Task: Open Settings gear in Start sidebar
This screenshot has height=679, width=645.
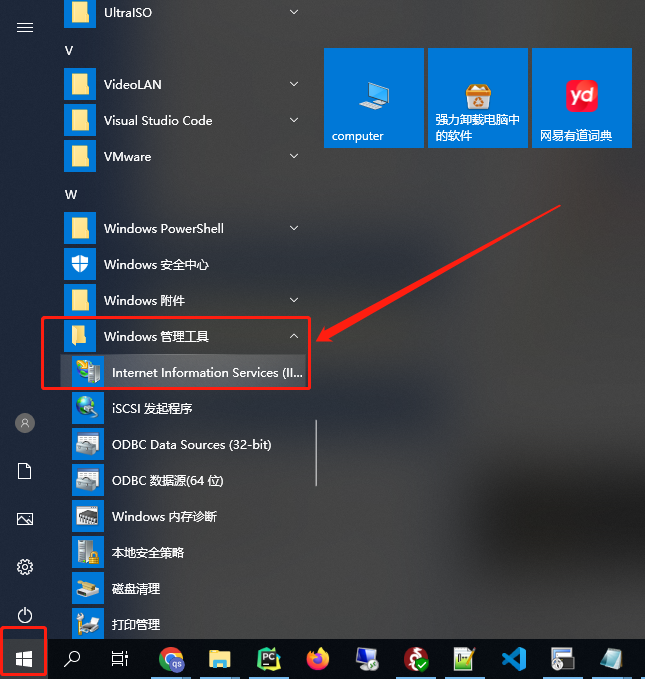Action: coord(25,567)
